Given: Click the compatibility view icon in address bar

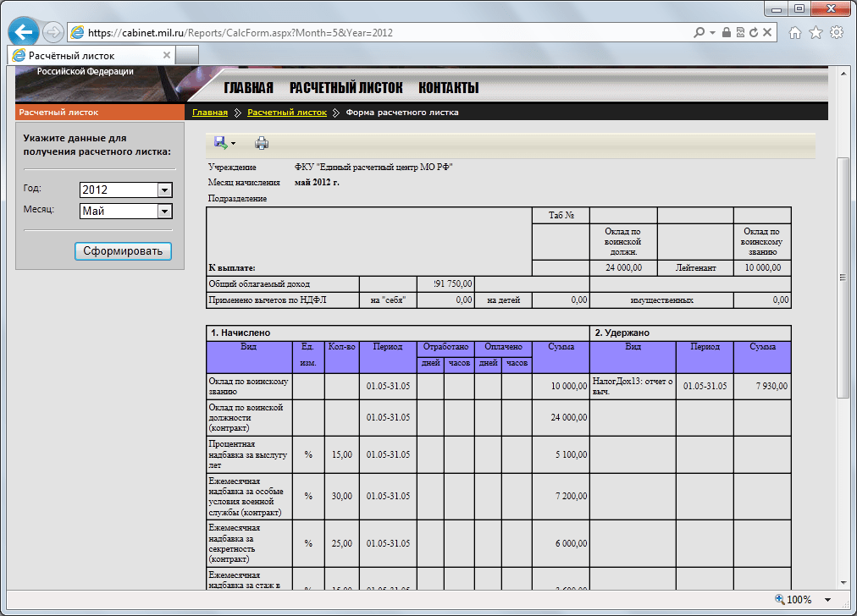Looking at the screenshot, I should pyautogui.click(x=740, y=33).
